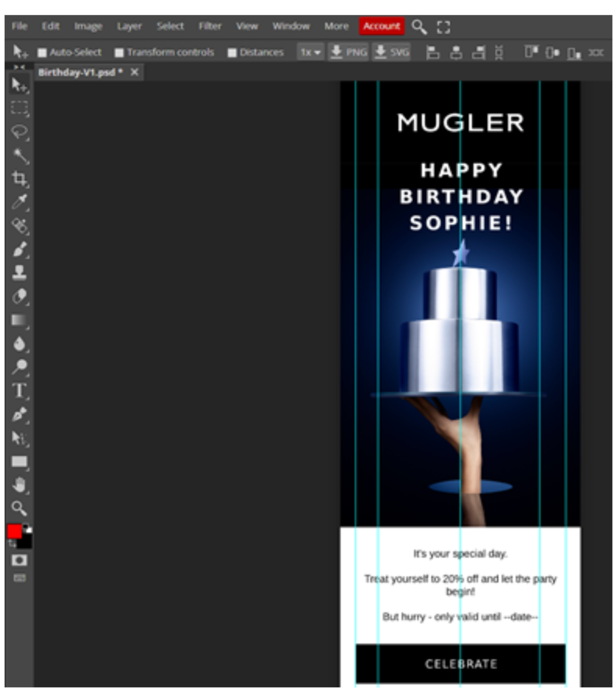Click the fourth align icon after SVG
The image size is (616, 692).
[499, 53]
